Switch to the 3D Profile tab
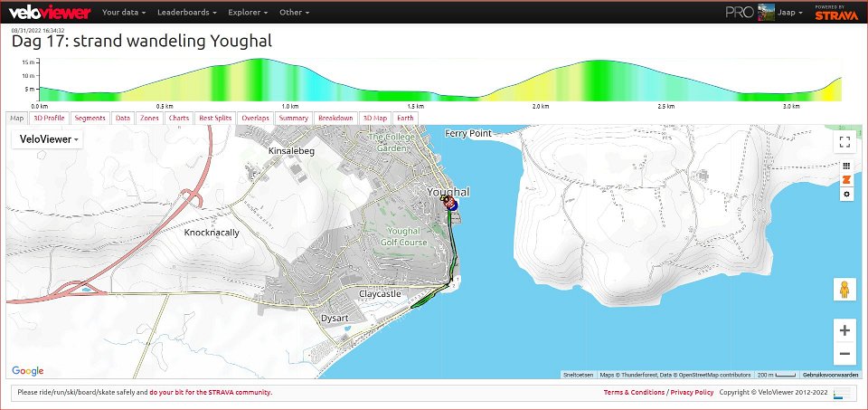868x410 pixels. pos(49,118)
